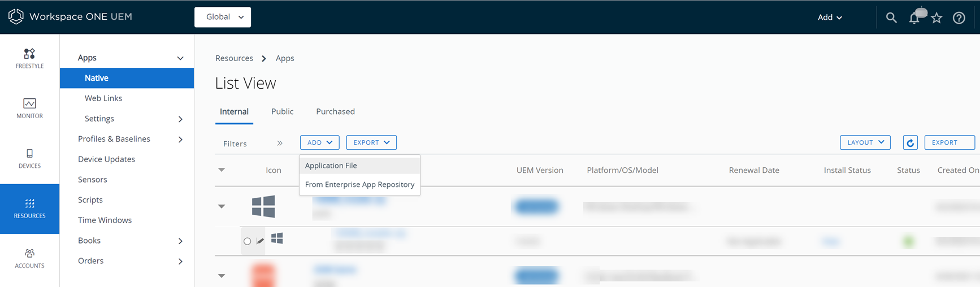Screen dimensions: 980x287
Task: Expand the Settings submenu arrow
Action: [x=180, y=119]
